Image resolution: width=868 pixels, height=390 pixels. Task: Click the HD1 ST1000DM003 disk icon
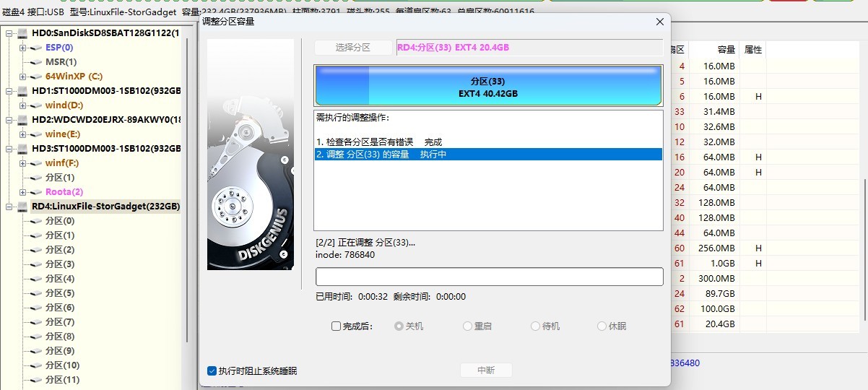pos(22,91)
